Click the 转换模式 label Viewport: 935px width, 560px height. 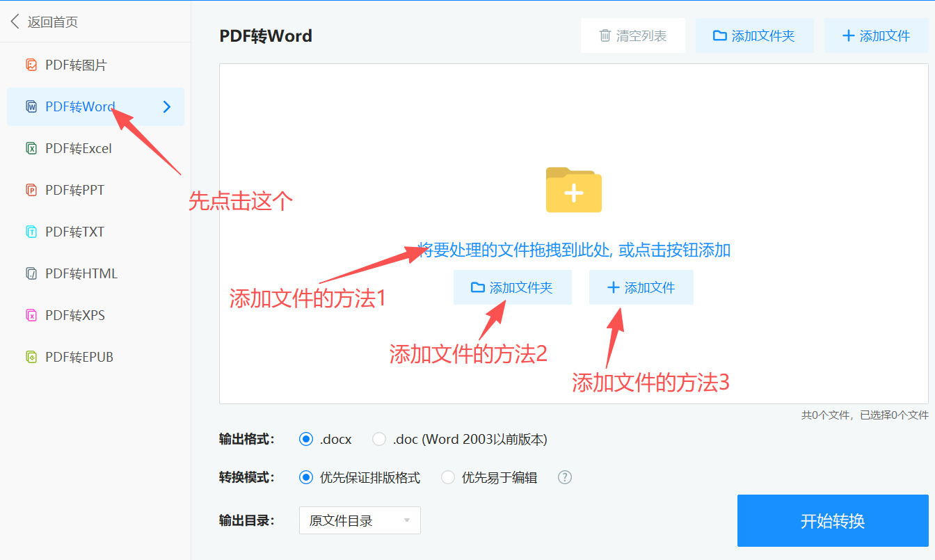(x=247, y=477)
